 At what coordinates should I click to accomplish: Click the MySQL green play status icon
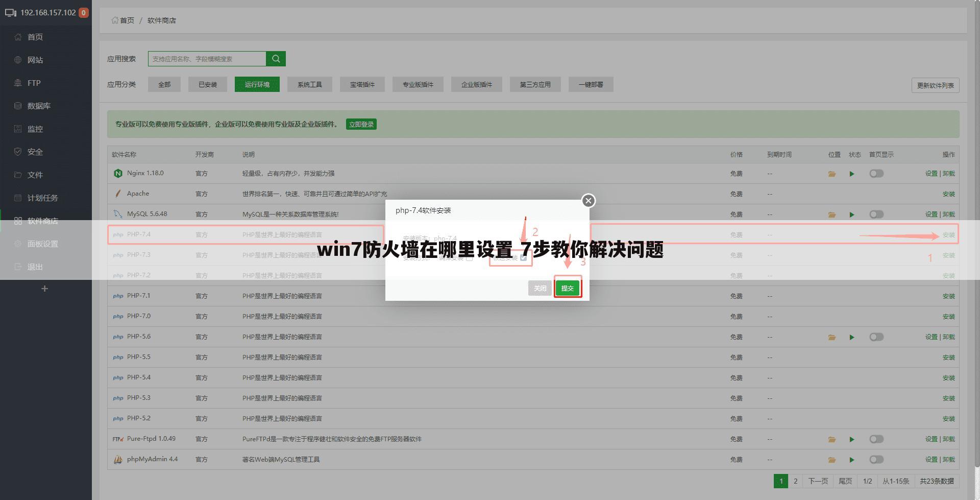tap(852, 215)
